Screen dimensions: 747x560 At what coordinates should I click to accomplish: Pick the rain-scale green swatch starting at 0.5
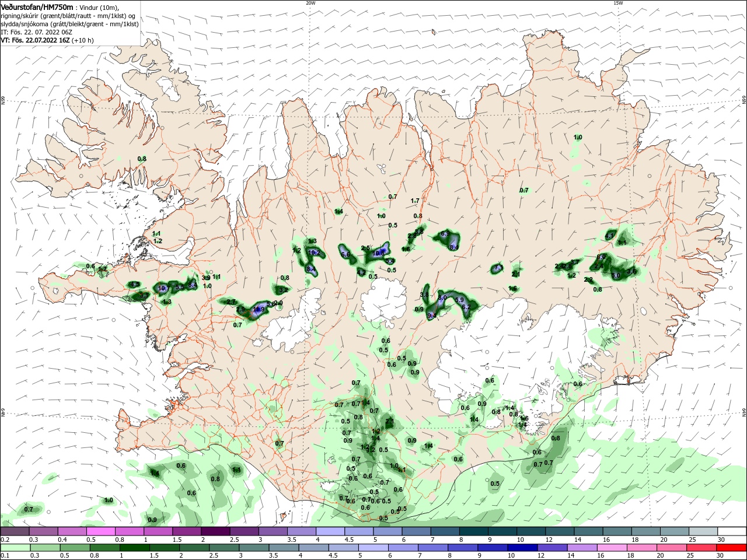(x=75, y=548)
